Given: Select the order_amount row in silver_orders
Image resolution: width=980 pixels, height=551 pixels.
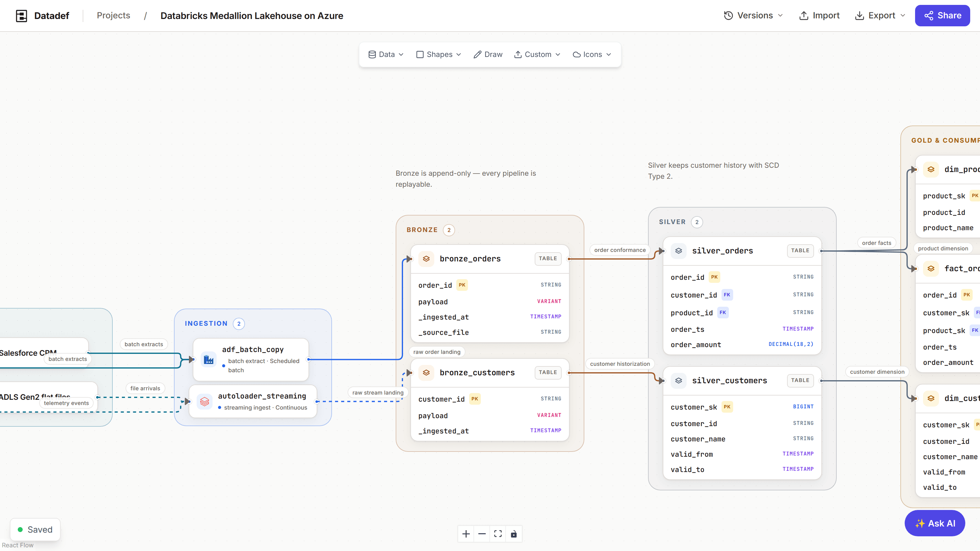Looking at the screenshot, I should (x=742, y=344).
